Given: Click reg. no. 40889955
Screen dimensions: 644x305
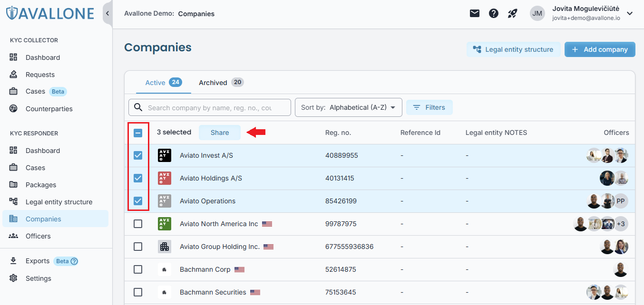Looking at the screenshot, I should [x=342, y=155].
